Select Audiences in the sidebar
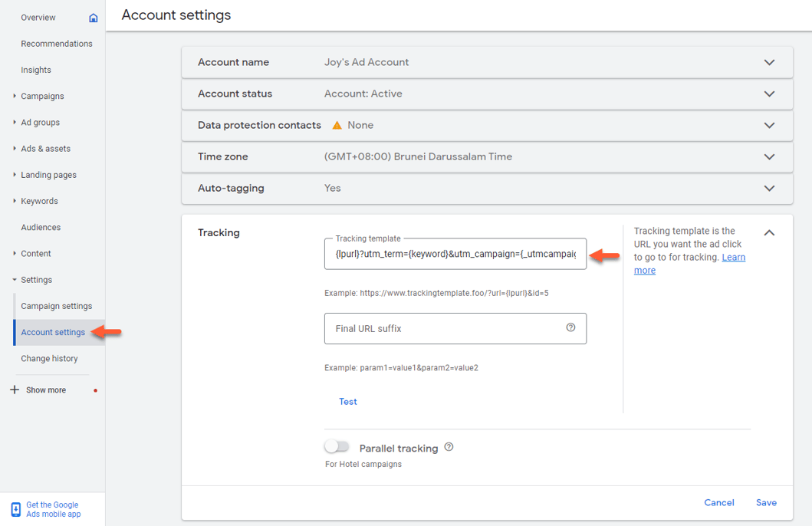The image size is (812, 526). point(41,227)
